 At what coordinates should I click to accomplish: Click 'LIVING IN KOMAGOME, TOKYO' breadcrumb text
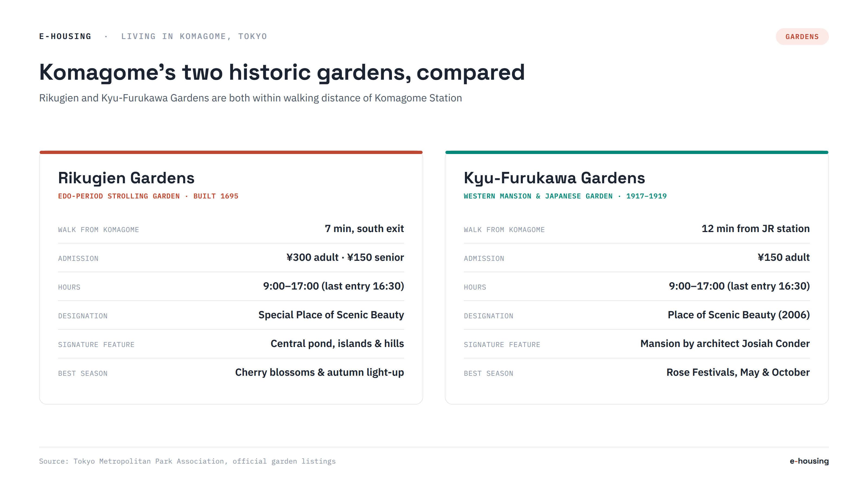pos(194,36)
